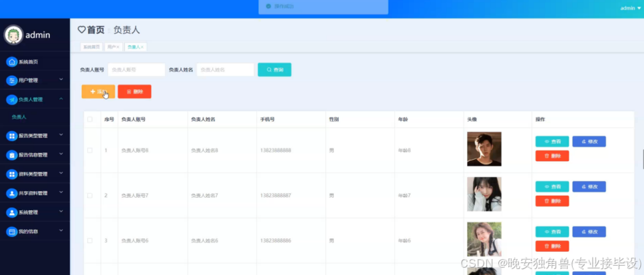Close the 用户 tab with its X

118,47
